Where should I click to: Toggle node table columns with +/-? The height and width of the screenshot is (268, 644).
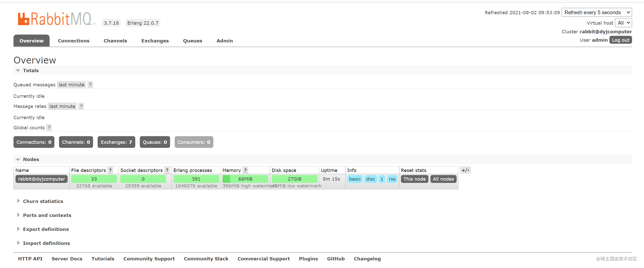466,170
